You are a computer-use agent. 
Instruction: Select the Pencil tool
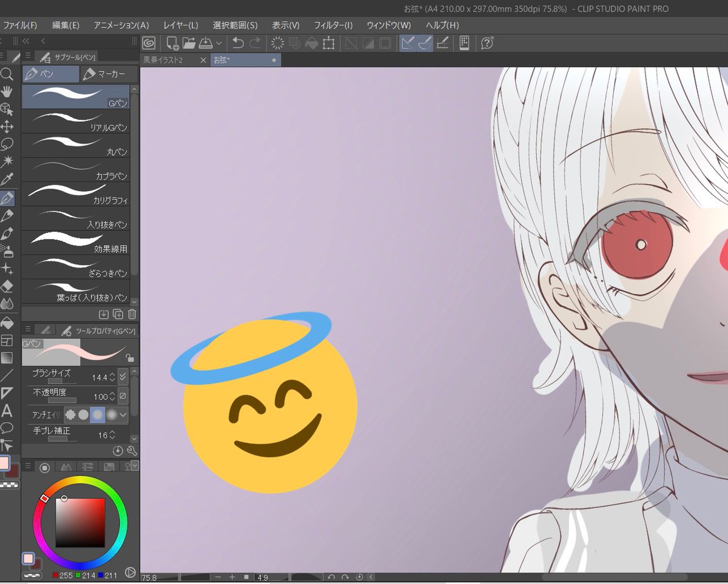[7, 215]
